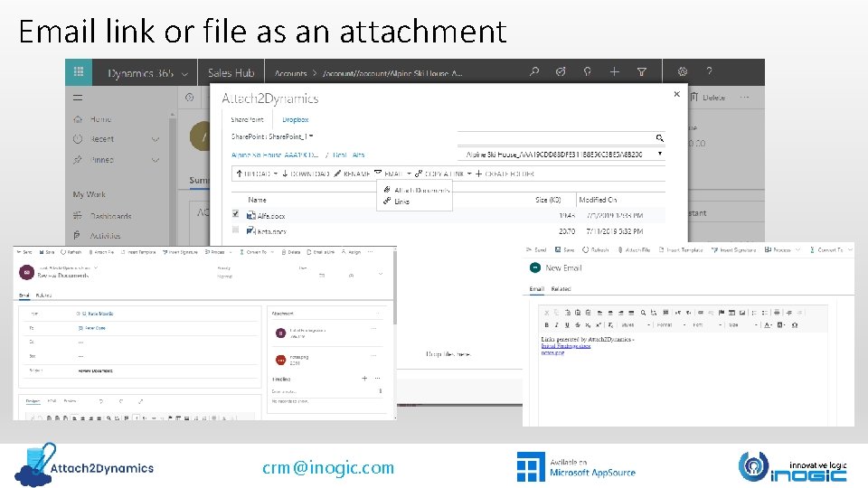Click CREATE FOLDER button
868x488 pixels.
click(x=505, y=174)
